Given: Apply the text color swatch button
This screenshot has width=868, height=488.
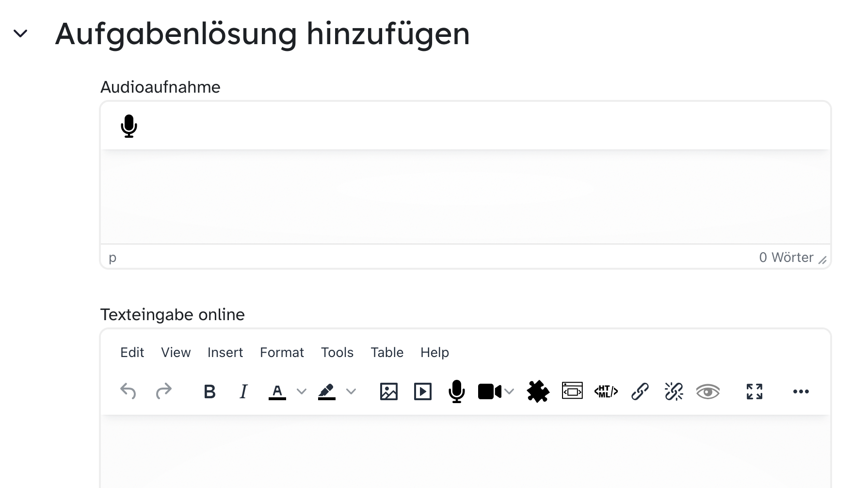Looking at the screenshot, I should click(277, 391).
